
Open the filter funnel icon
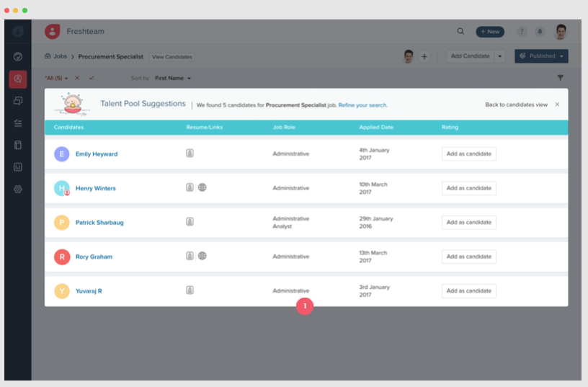coord(560,78)
